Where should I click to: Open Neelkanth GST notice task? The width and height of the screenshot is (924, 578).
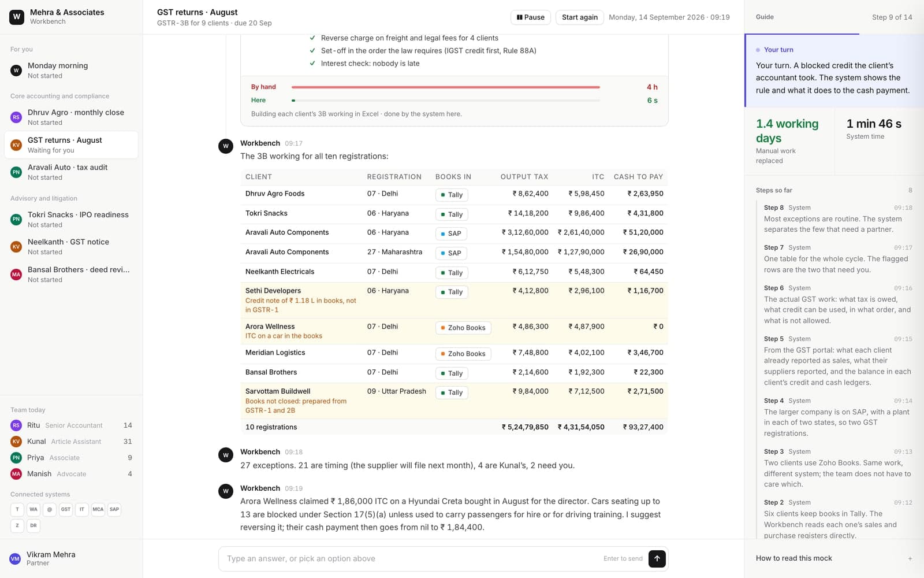pos(71,247)
